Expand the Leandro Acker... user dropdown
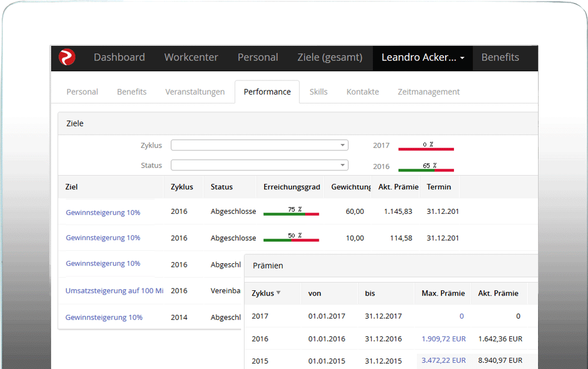The height and width of the screenshot is (369, 588). (423, 58)
